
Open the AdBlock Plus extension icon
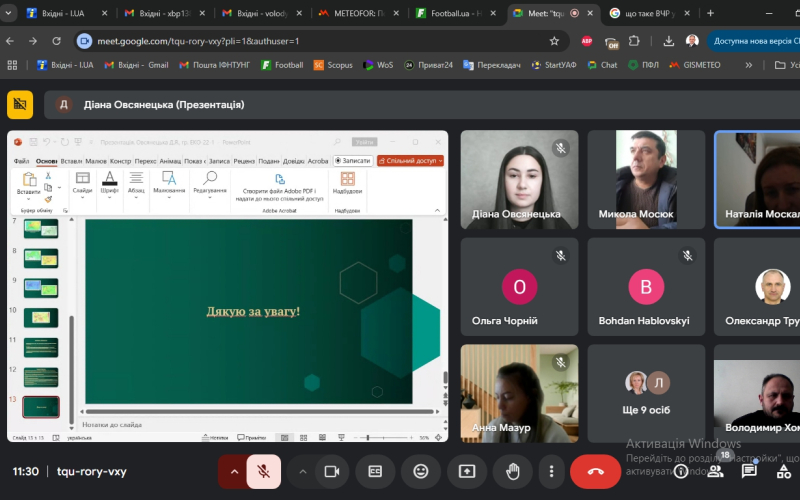[x=587, y=41]
